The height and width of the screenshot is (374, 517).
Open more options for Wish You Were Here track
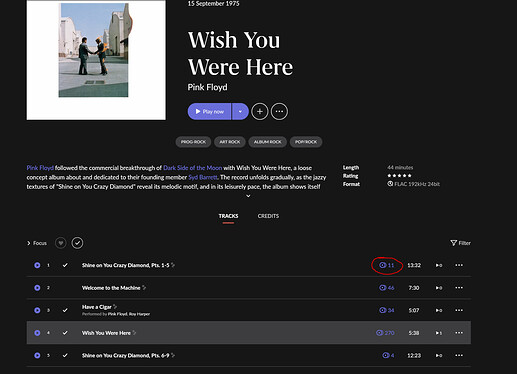tap(459, 333)
